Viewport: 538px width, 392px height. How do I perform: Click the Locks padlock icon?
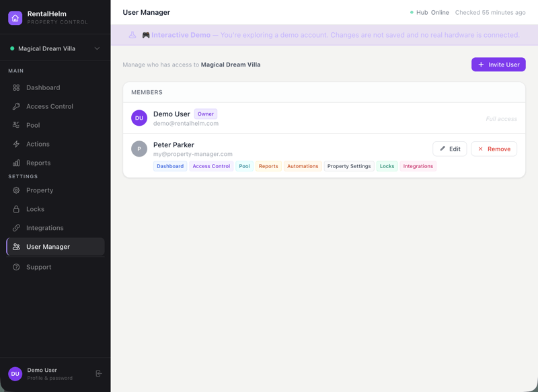pos(15,209)
